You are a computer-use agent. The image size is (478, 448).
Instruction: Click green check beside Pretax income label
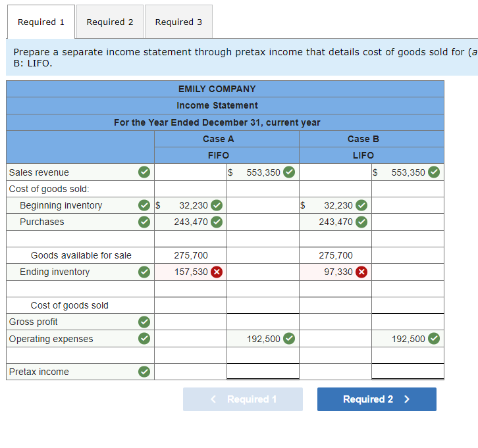coord(144,372)
